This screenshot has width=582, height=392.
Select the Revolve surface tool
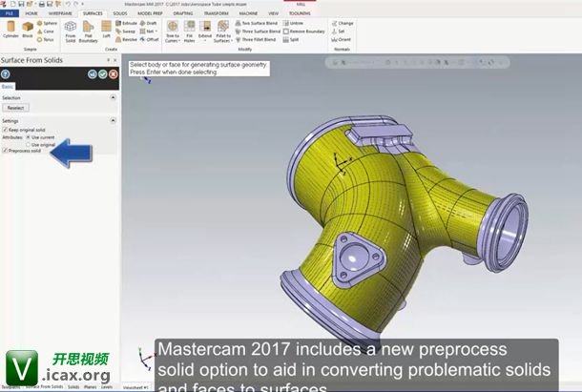click(126, 39)
